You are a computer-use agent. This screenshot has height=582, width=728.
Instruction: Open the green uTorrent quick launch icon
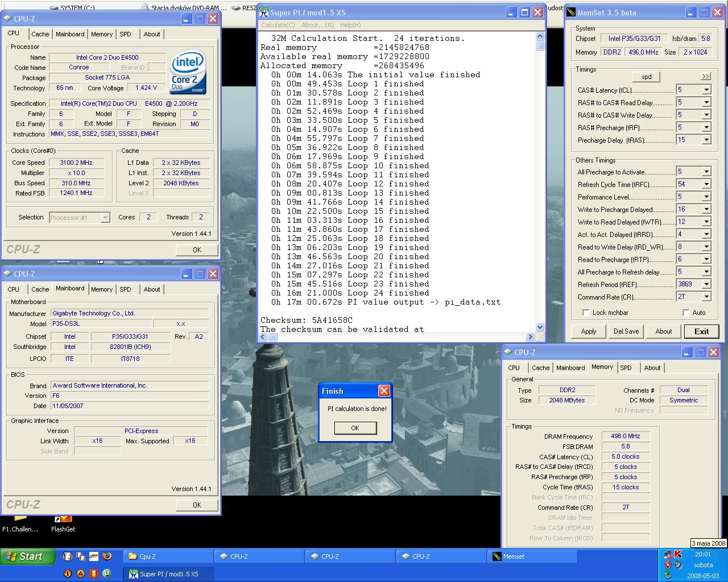pos(107,573)
